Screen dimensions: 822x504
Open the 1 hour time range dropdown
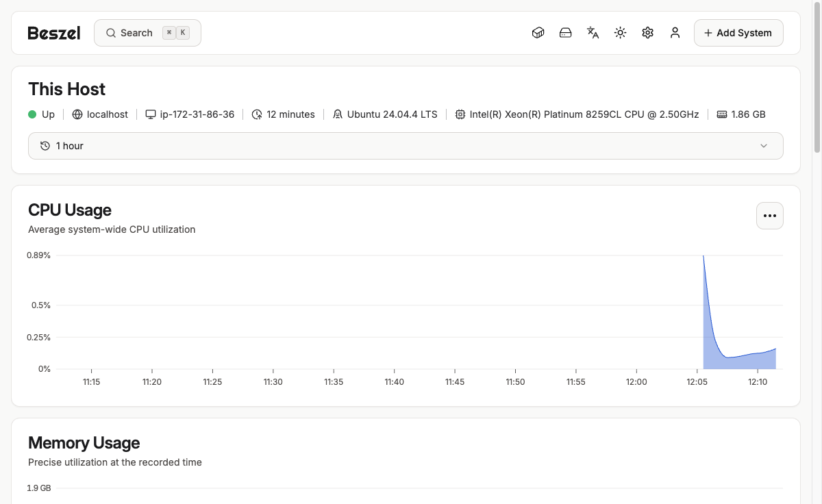click(406, 146)
